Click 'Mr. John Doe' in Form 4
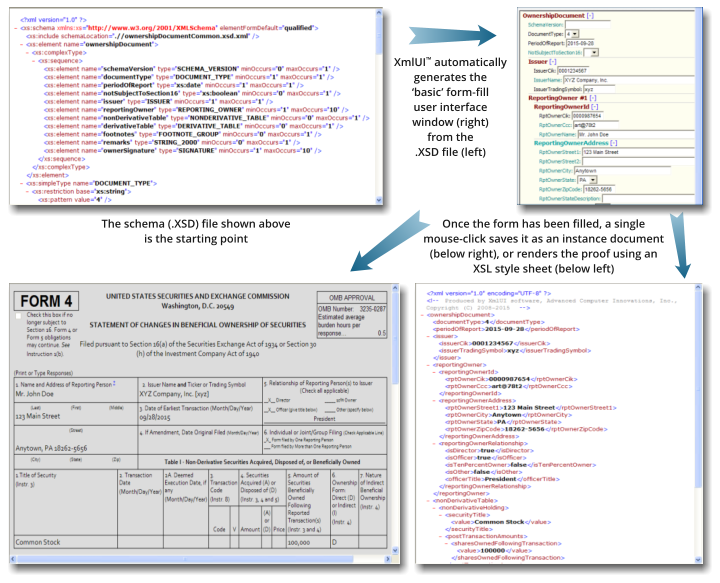The height and width of the screenshot is (583, 720). [34, 394]
